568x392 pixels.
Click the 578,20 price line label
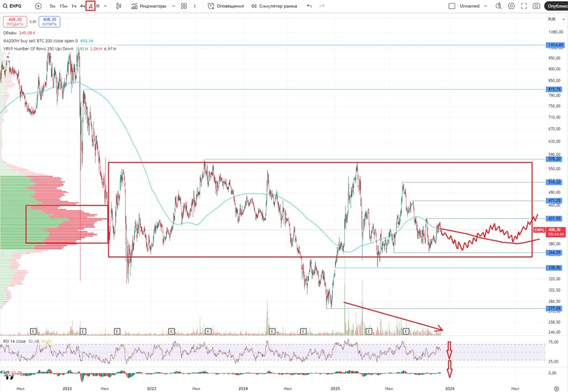point(554,159)
